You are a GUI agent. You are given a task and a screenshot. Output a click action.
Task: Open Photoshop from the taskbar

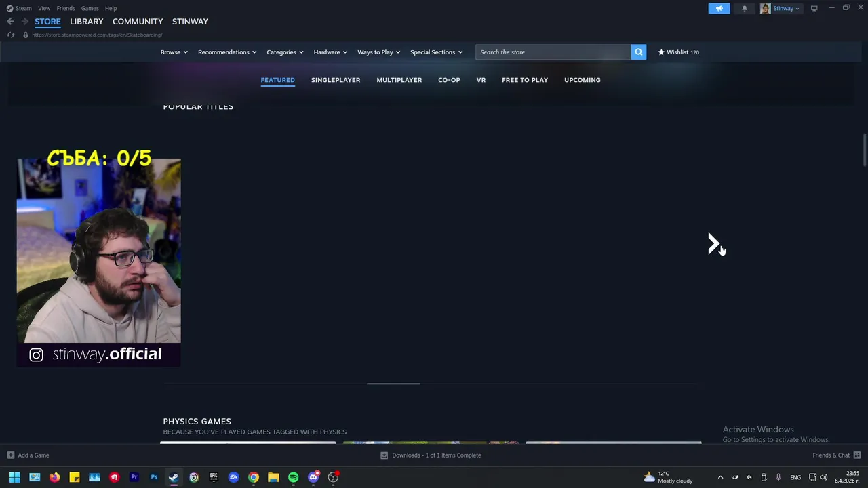click(x=154, y=477)
